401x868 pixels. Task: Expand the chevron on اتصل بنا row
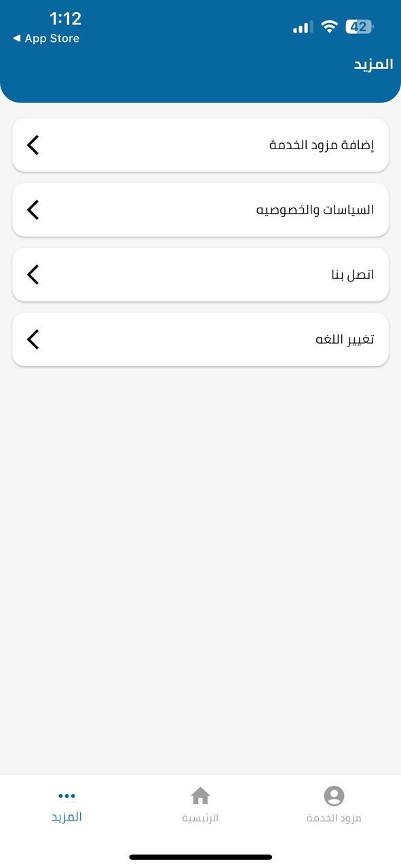pos(33,275)
